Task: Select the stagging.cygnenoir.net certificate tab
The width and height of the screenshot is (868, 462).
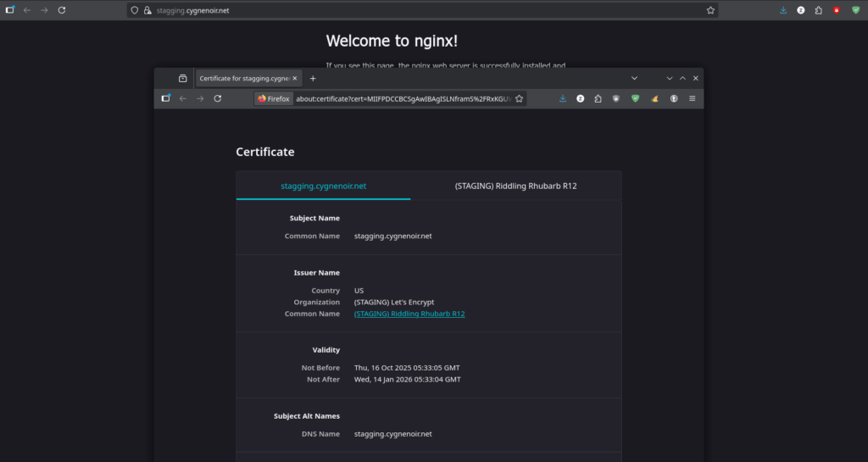Action: point(323,186)
